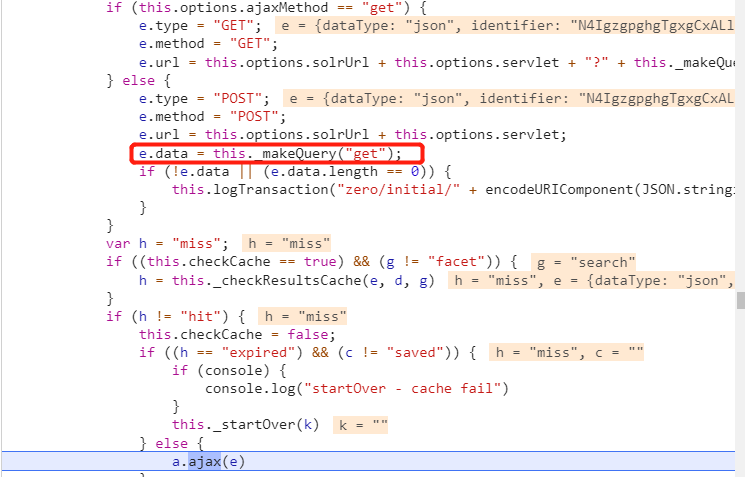Click the e.type = "GET" assignment
The height and width of the screenshot is (477, 745).
tap(204, 26)
